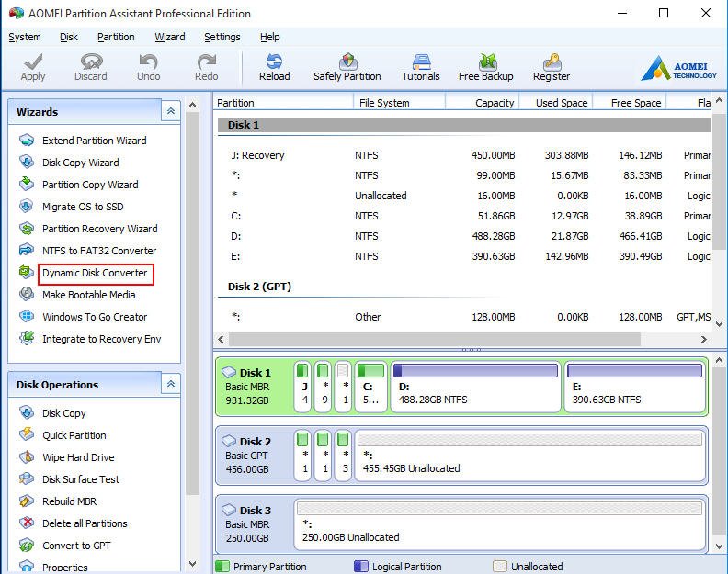Select the E: 390.63GB row in list
Screen dimensions: 728x574
point(464,256)
